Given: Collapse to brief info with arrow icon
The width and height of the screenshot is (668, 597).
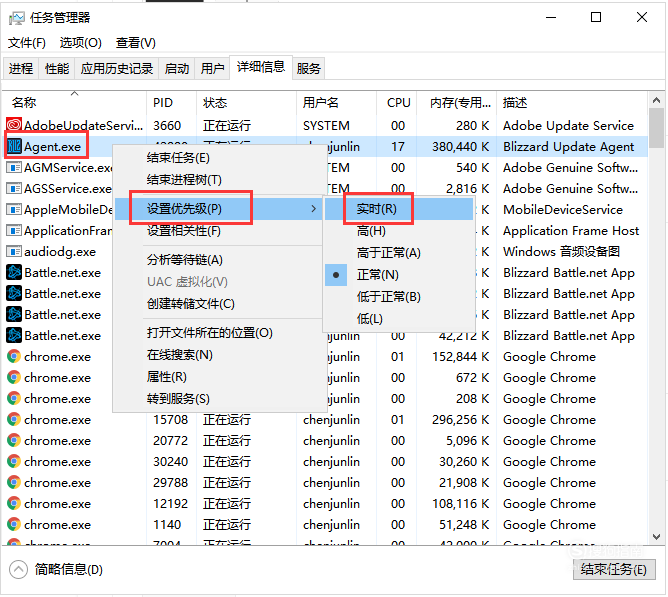Looking at the screenshot, I should point(18,569).
